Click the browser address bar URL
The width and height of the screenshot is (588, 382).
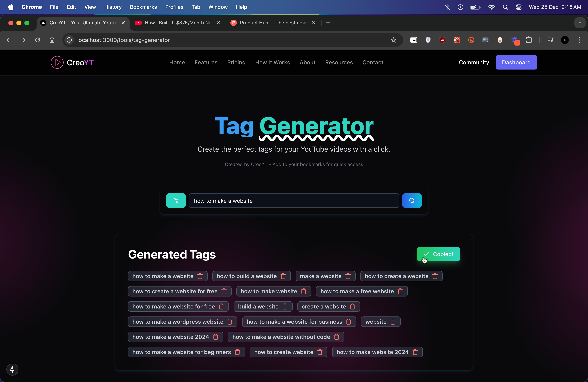tap(123, 40)
